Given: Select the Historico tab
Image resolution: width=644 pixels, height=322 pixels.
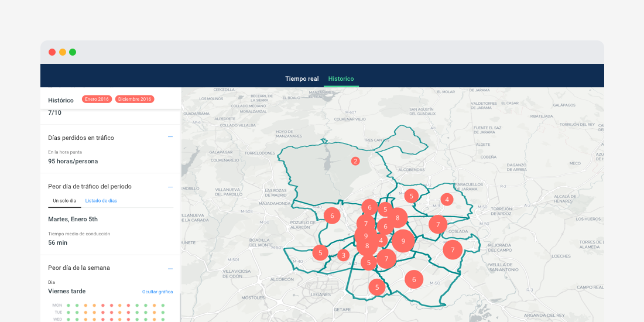Looking at the screenshot, I should [x=341, y=78].
